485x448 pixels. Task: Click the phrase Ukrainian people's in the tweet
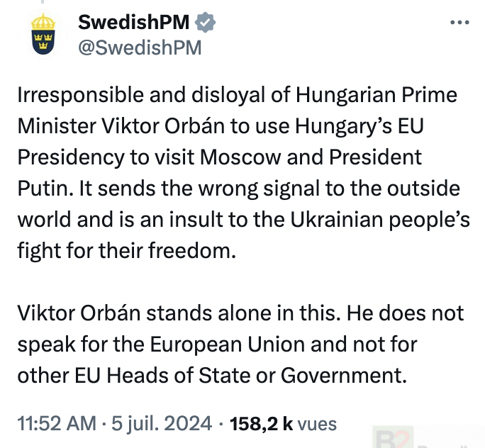coord(380,220)
